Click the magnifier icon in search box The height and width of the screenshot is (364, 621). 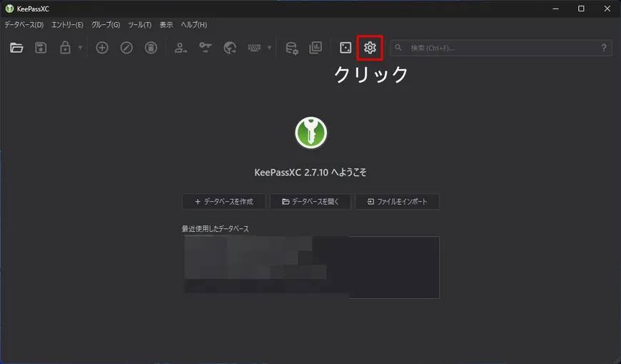(x=398, y=48)
